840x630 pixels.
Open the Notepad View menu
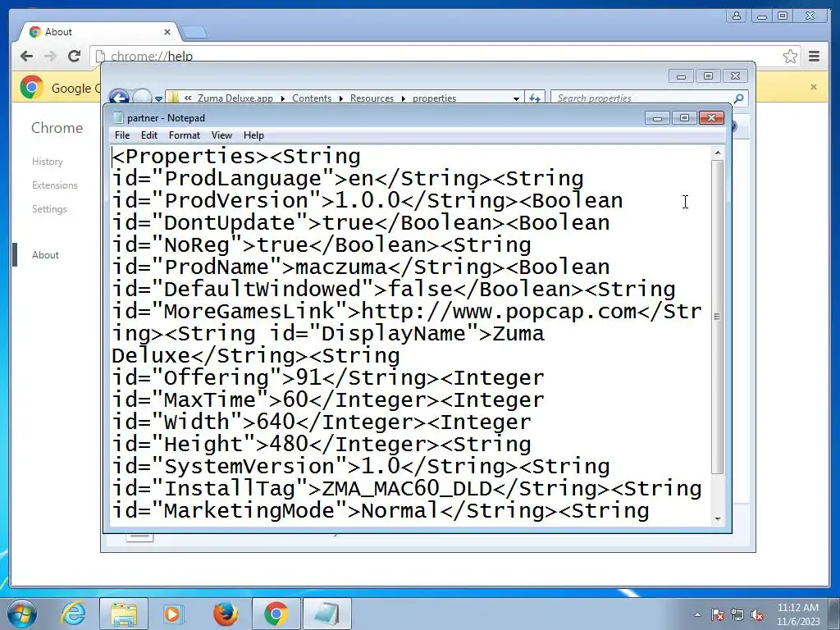pyautogui.click(x=221, y=135)
